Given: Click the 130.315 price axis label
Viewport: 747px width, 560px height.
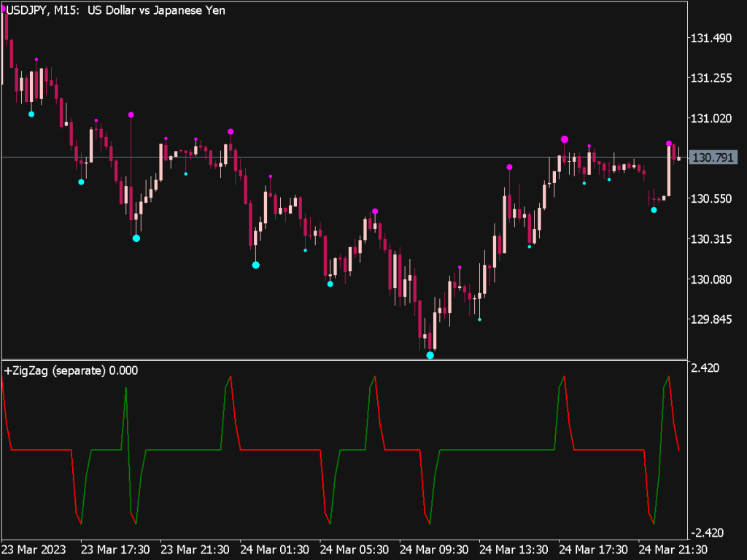Looking at the screenshot, I should coord(711,238).
